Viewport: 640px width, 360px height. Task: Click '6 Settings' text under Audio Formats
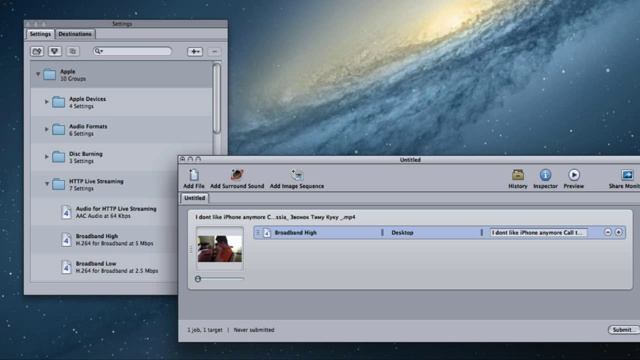81,133
